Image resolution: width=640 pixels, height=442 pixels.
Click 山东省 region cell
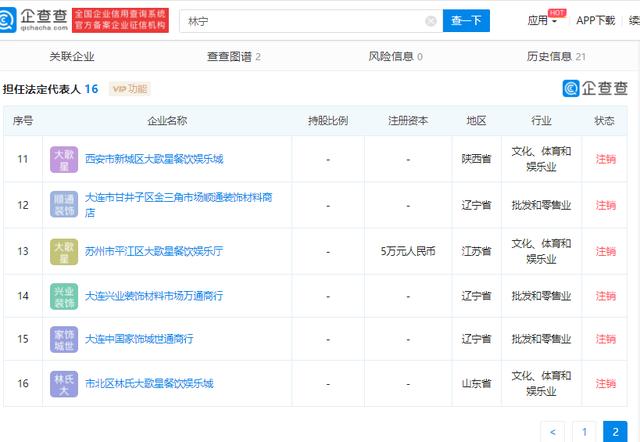pyautogui.click(x=476, y=383)
